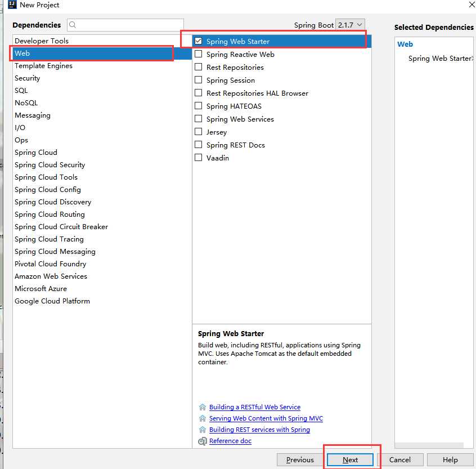Image resolution: width=476 pixels, height=469 pixels.
Task: Click the Dependencies search input field
Action: coord(125,25)
